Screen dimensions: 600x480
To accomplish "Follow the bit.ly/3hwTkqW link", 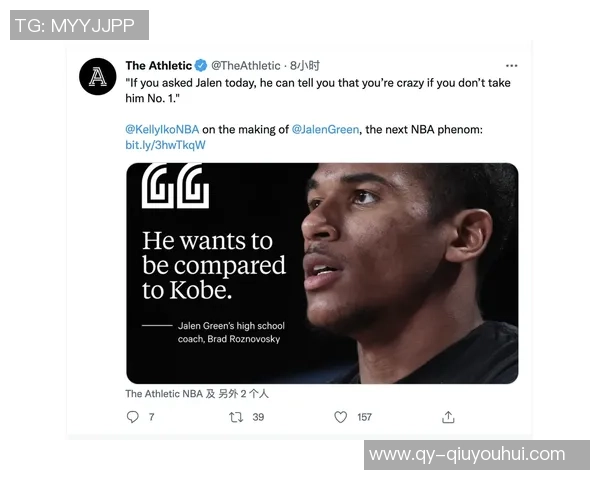I will 165,145.
